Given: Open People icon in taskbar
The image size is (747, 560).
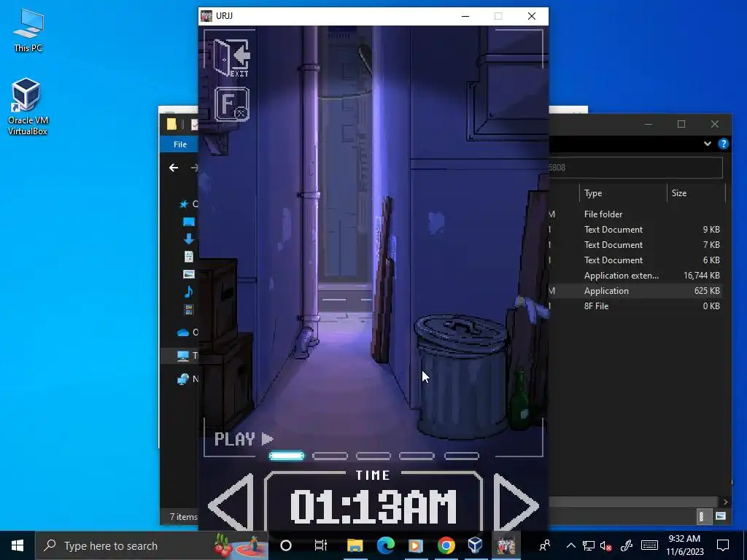Looking at the screenshot, I should (x=544, y=545).
